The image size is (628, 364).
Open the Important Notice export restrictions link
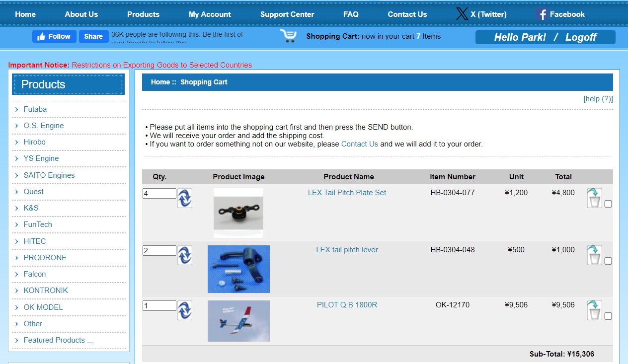pos(162,65)
